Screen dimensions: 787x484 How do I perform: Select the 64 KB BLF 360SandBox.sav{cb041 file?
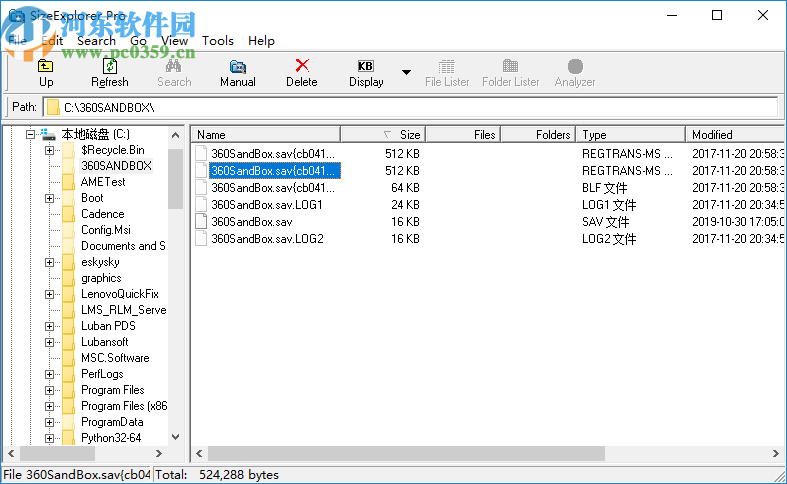point(273,188)
